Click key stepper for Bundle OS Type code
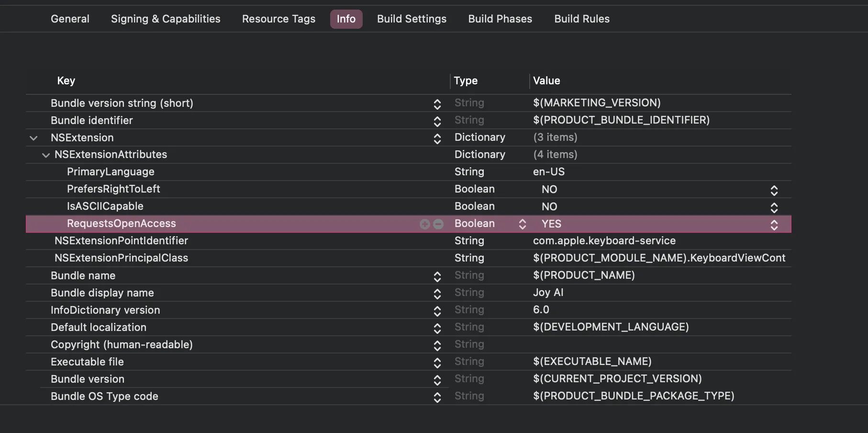 437,397
